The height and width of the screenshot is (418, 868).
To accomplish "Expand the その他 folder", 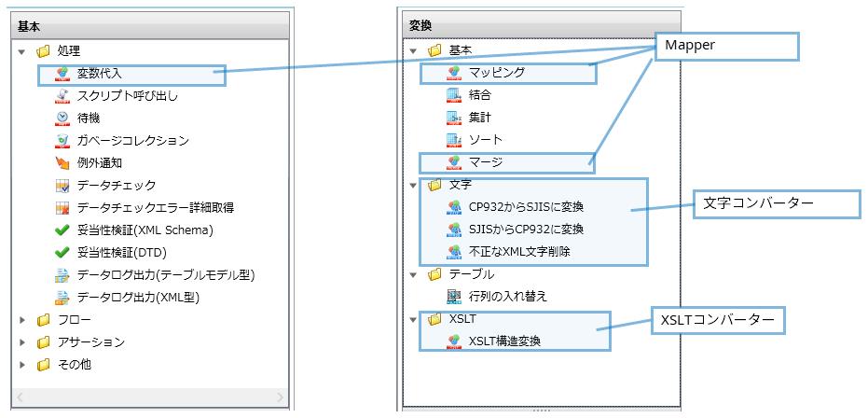I will click(x=22, y=365).
